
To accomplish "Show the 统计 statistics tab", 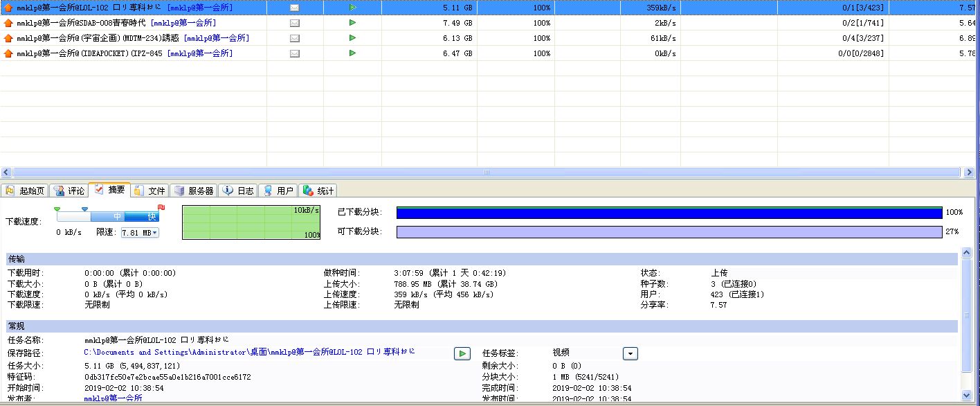I will (x=319, y=191).
